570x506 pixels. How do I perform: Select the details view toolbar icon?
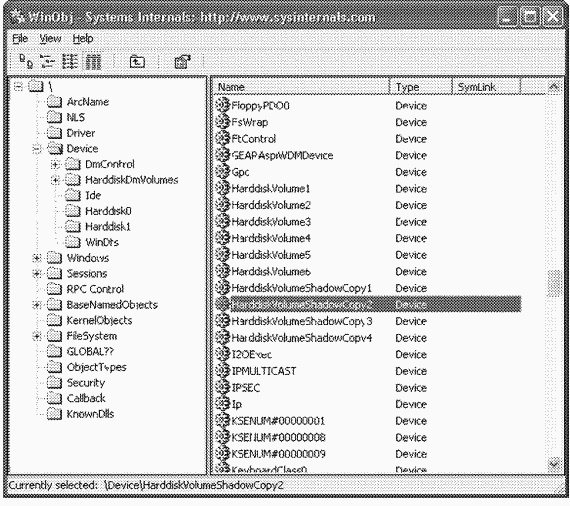(93, 61)
